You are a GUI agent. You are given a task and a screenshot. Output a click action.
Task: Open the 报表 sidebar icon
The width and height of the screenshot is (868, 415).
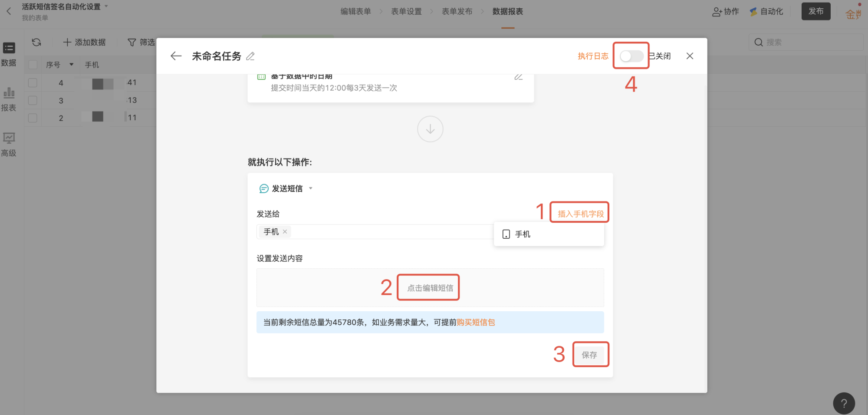(x=9, y=99)
